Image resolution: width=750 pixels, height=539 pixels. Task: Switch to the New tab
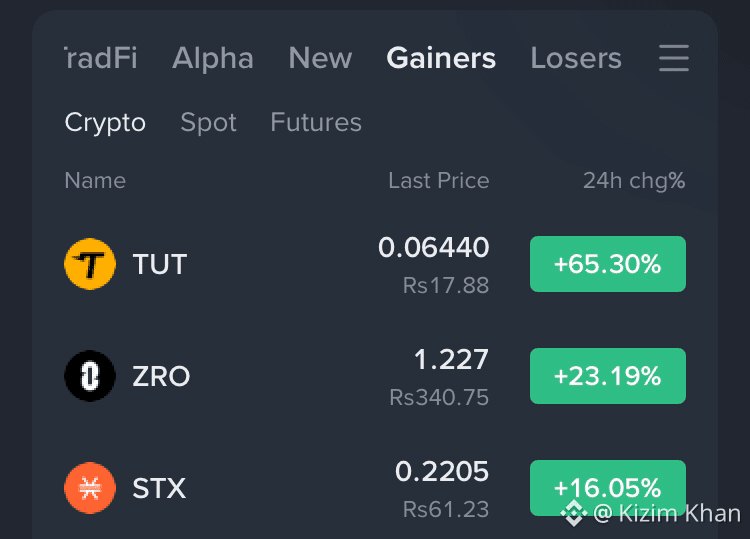tap(320, 58)
